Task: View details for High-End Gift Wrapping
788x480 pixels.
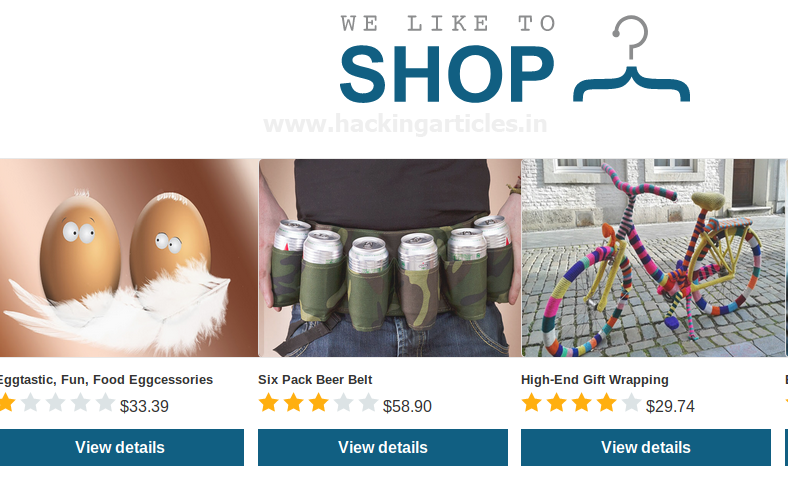Action: point(646,447)
